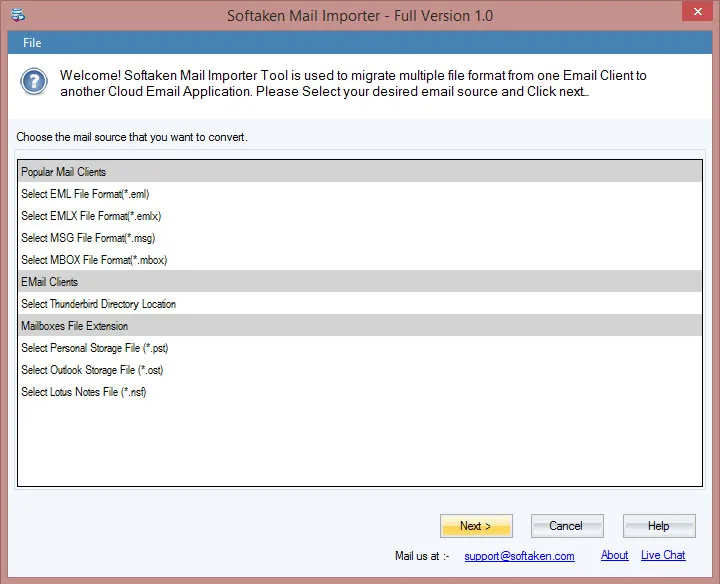Open the Live Chat link
Screen dimensions: 720x584
tap(663, 555)
